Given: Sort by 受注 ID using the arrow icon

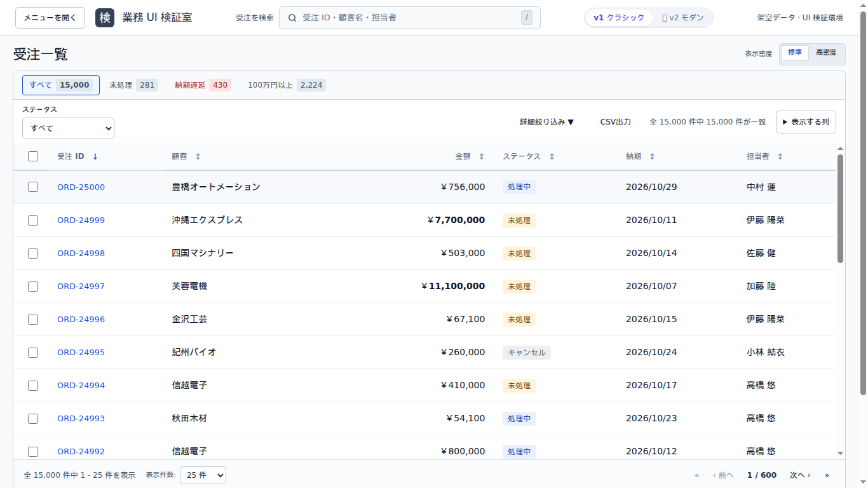Looking at the screenshot, I should click(95, 156).
